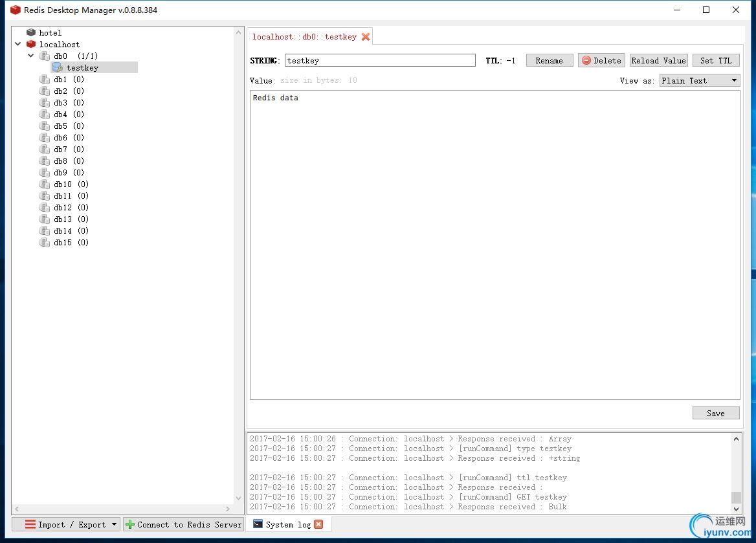This screenshot has width=756, height=543.
Task: Open the Import / Export dropdown arrow
Action: (114, 524)
